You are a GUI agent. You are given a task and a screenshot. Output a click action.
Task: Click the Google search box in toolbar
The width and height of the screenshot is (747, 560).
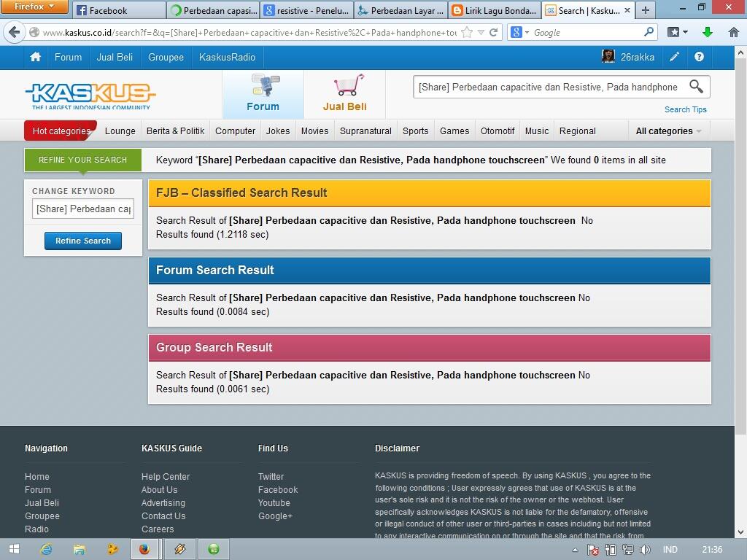point(586,32)
